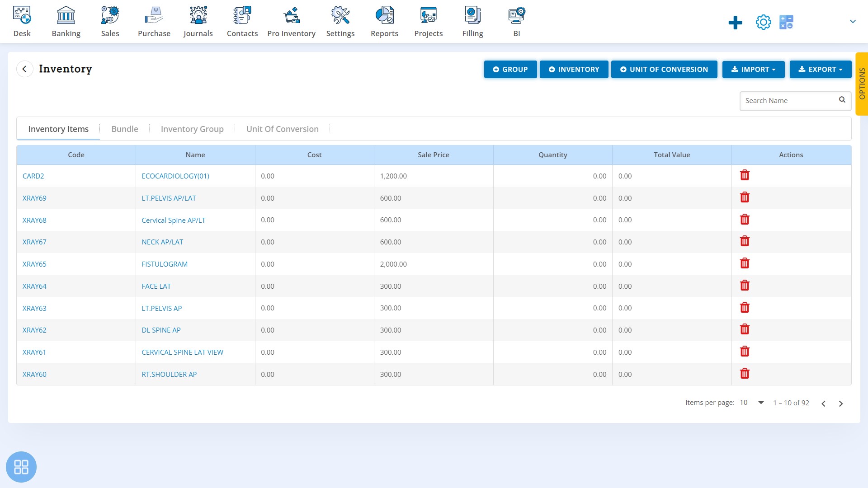Open ECOCARDIOLOGY(01) inventory item
Image resolution: width=868 pixels, height=488 pixels.
pyautogui.click(x=175, y=176)
